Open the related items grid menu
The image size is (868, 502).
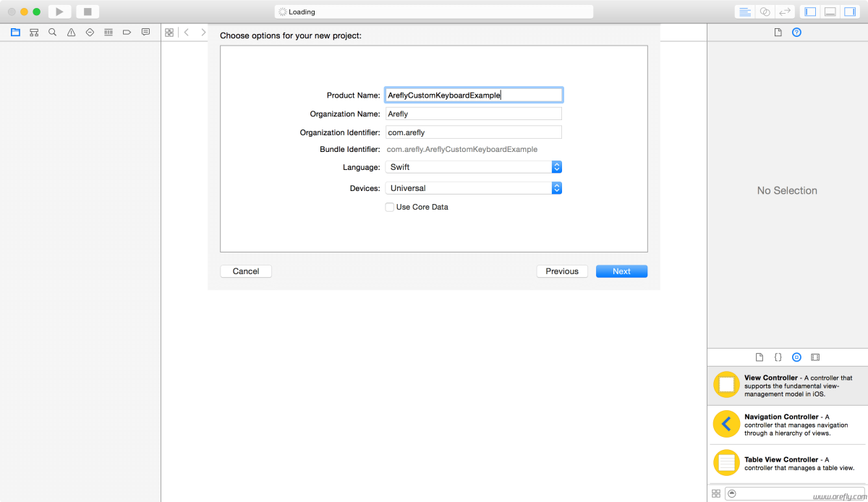click(x=169, y=33)
